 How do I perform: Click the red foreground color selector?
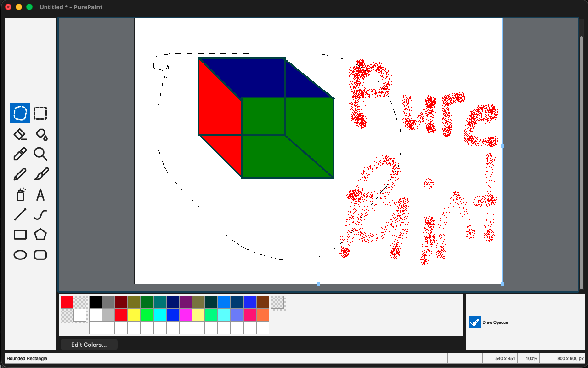(67, 302)
